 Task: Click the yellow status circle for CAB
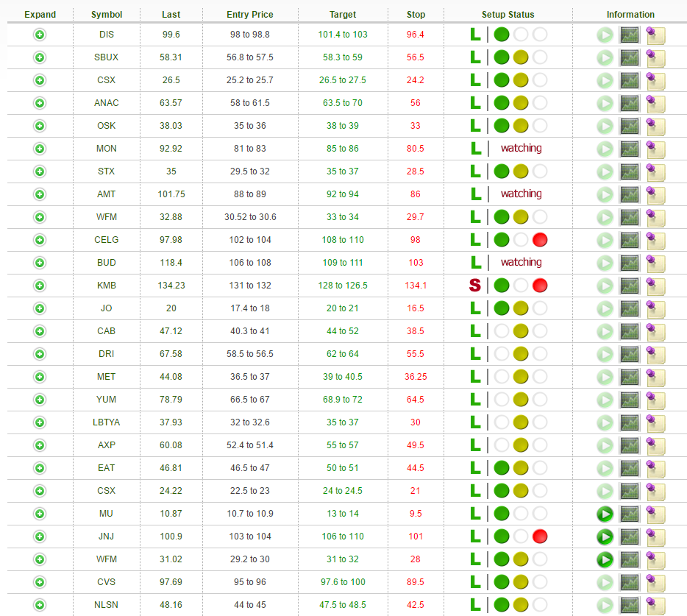(x=521, y=331)
